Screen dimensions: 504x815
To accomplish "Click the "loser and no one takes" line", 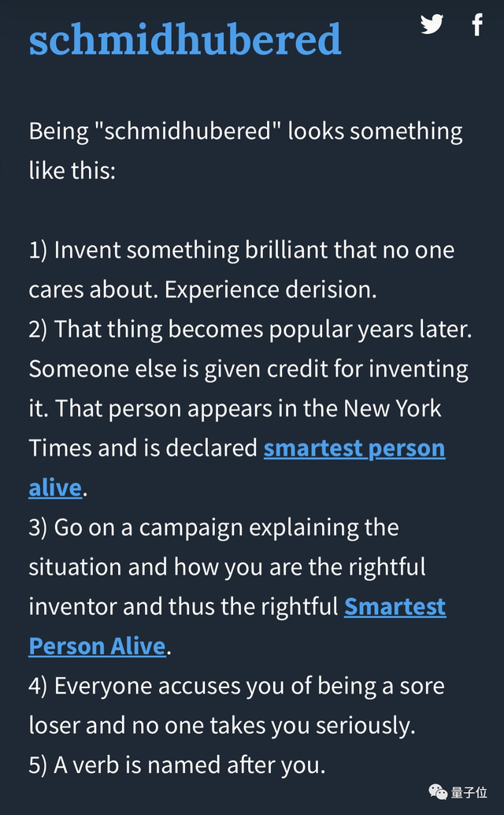I will coord(221,725).
